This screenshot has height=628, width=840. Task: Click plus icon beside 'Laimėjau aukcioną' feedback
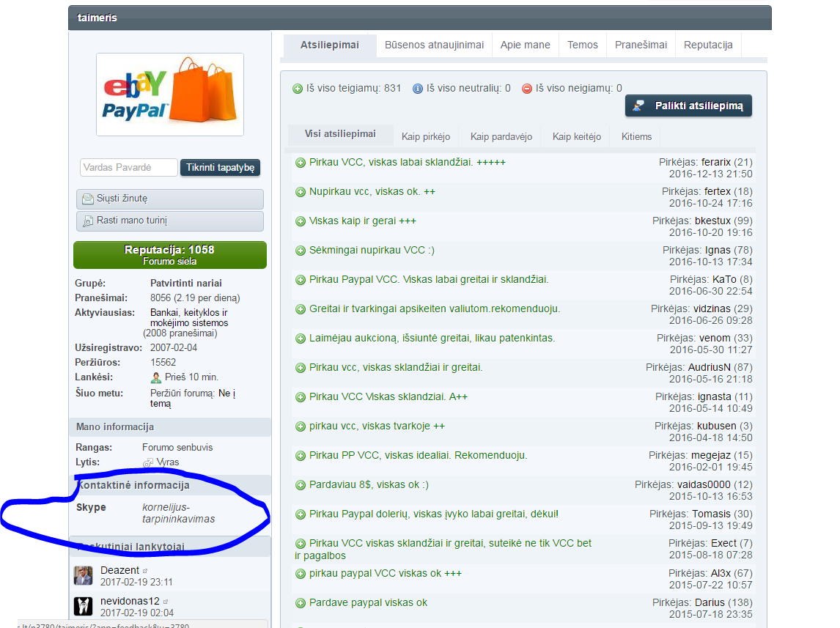coord(301,339)
